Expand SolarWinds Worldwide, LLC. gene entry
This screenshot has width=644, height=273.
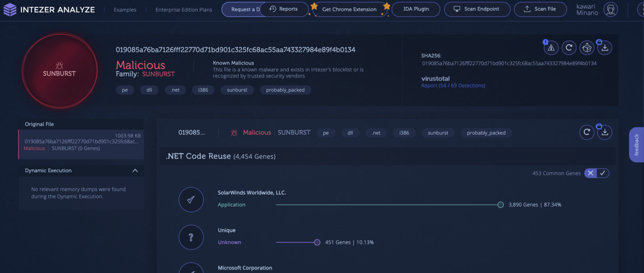pyautogui.click(x=252, y=192)
